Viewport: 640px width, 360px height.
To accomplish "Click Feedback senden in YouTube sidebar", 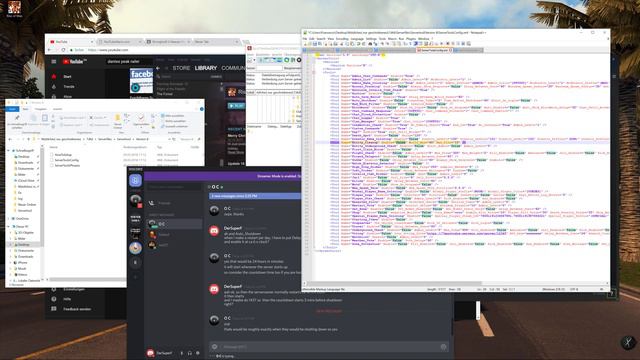I will coord(77,309).
